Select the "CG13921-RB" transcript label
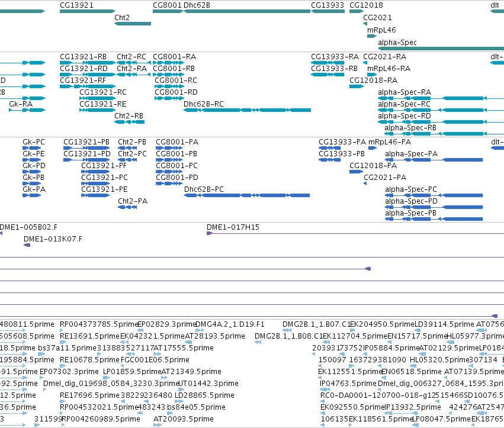The image size is (504, 428). [84, 57]
